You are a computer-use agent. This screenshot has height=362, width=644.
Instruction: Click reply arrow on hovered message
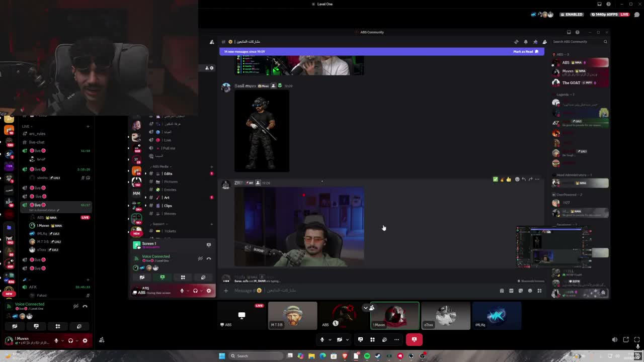click(524, 179)
